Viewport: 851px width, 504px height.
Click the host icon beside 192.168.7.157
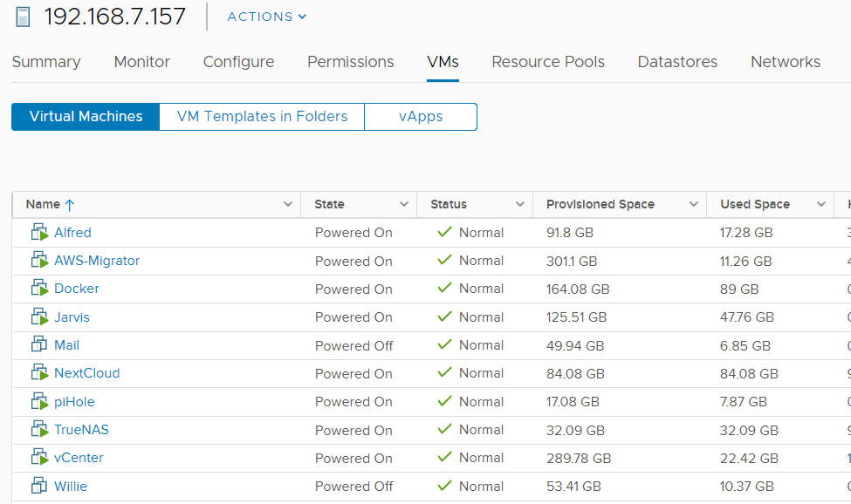pos(23,17)
